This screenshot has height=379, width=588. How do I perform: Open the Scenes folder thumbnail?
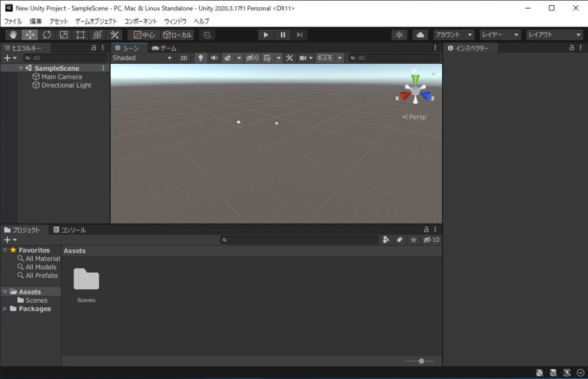tap(86, 279)
